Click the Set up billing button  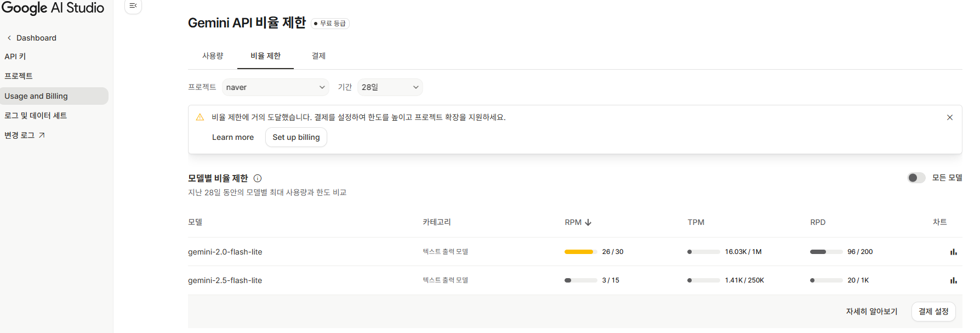point(296,137)
